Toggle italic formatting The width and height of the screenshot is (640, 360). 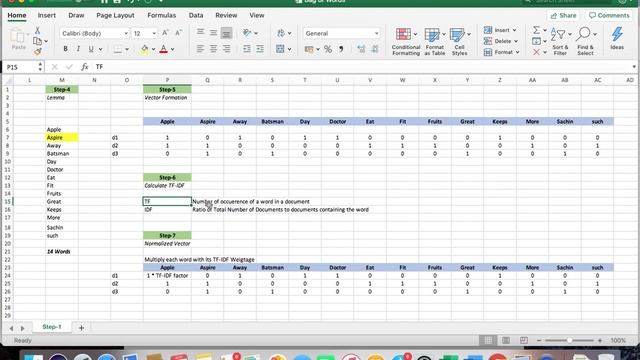click(78, 49)
